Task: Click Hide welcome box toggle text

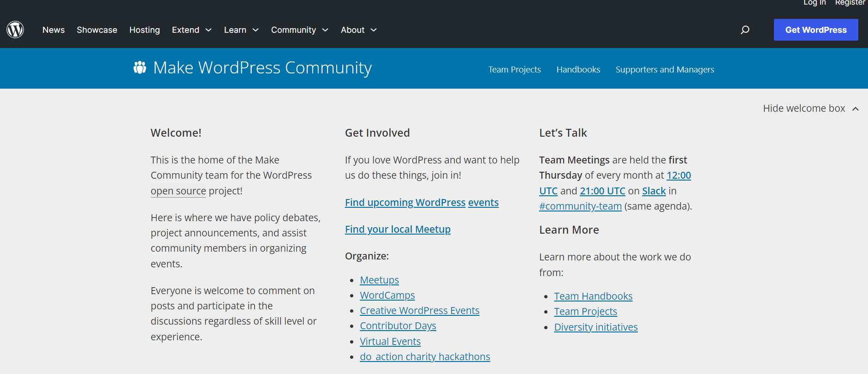Action: coord(804,109)
